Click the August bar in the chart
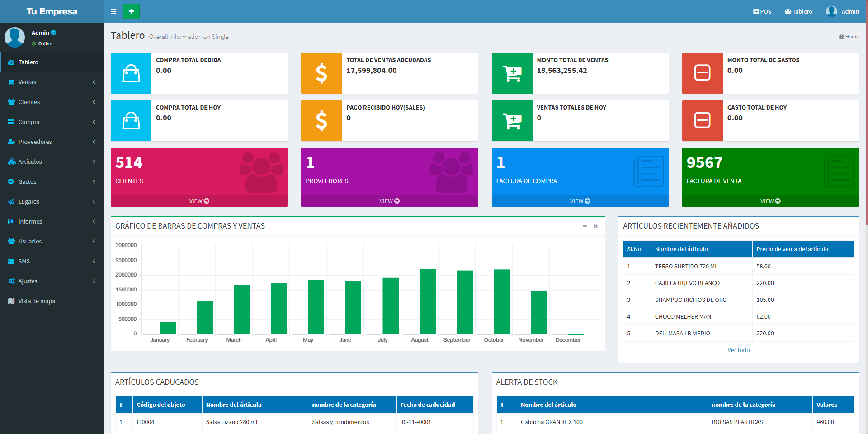Screen dimensions: 868x434 pos(428,301)
